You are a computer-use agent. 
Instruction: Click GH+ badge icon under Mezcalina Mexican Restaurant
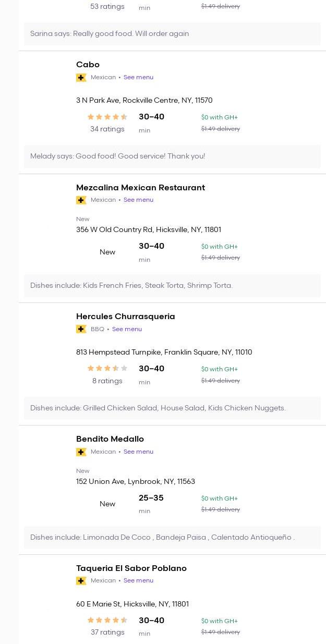[x=81, y=200]
